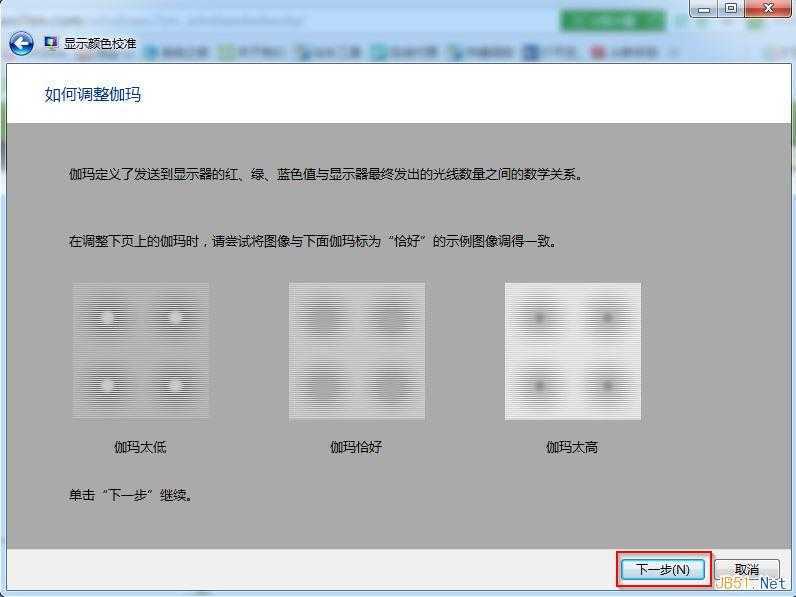Click the Display Color Calibration monitor icon
796x597 pixels.
(51, 43)
